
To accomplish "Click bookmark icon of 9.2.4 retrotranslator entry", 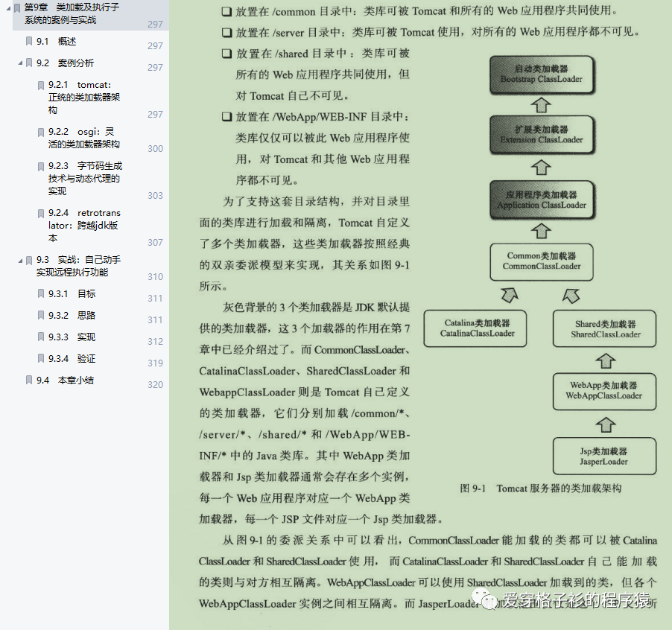I will click(x=41, y=213).
